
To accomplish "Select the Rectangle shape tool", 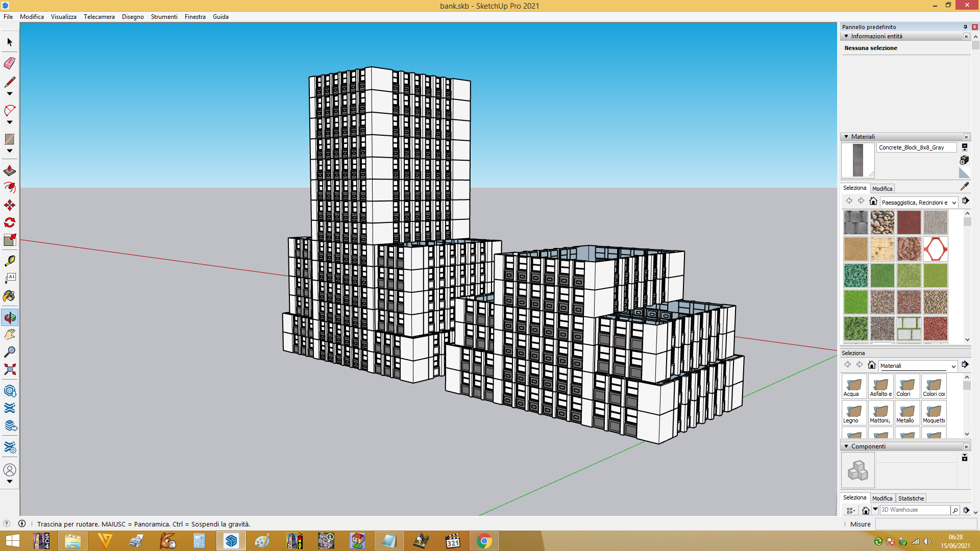I will click(x=10, y=139).
